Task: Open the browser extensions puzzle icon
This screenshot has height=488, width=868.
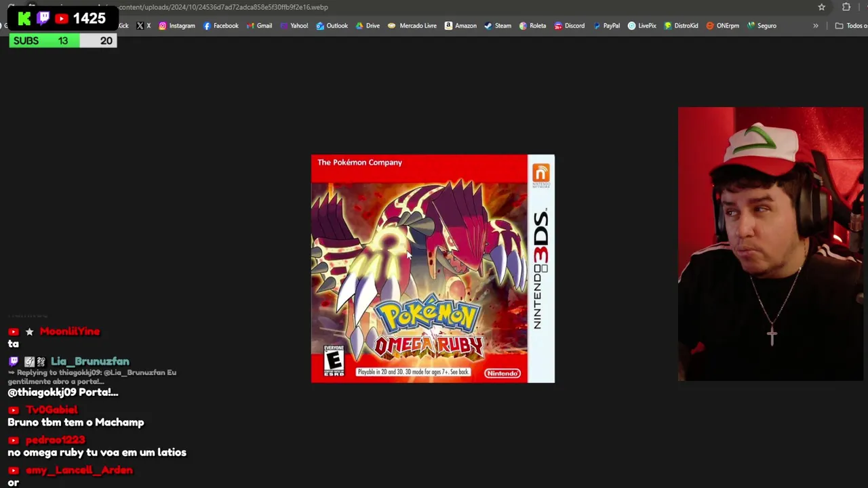Action: coord(846,7)
